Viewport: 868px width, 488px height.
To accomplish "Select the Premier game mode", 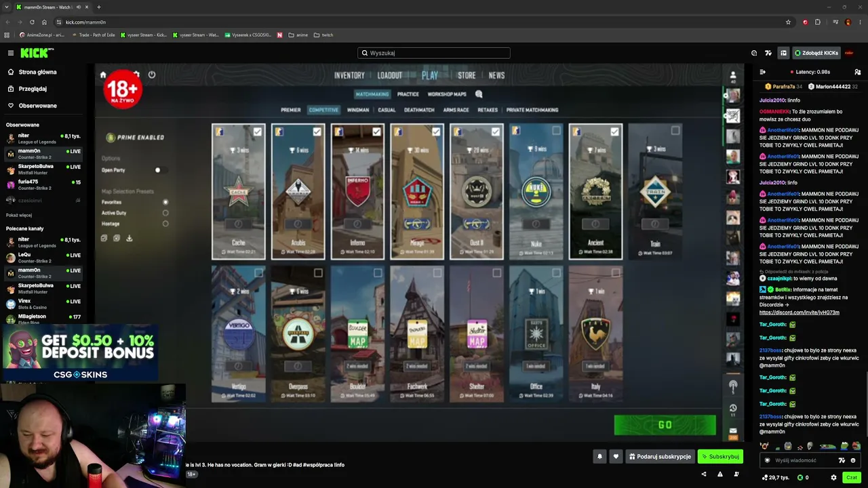I will (x=291, y=110).
